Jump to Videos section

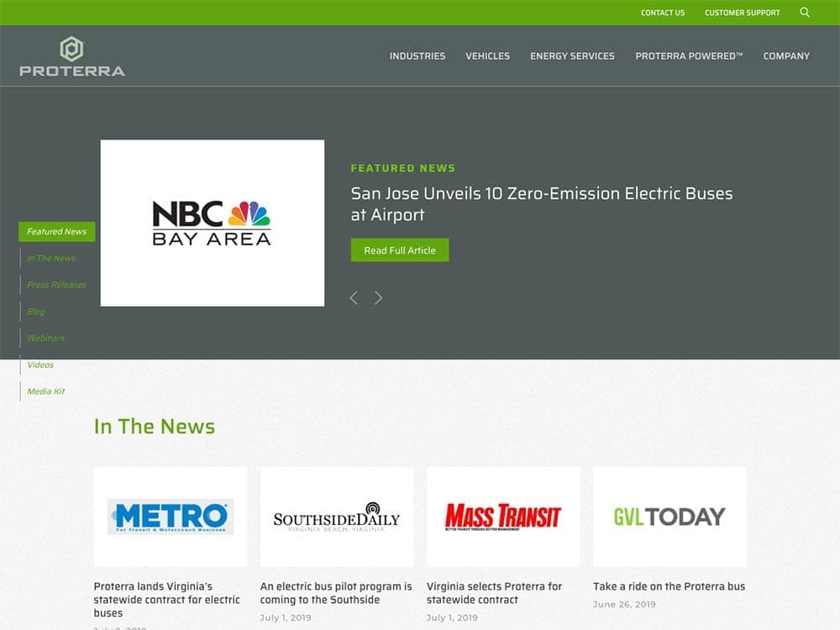pyautogui.click(x=40, y=365)
